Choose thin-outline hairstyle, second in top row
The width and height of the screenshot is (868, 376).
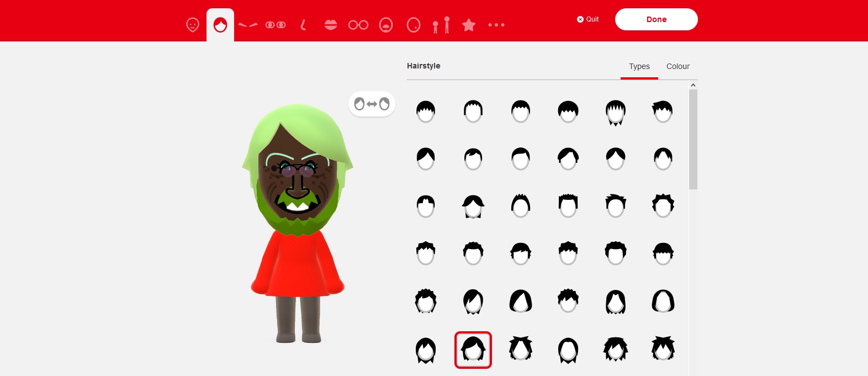473,112
